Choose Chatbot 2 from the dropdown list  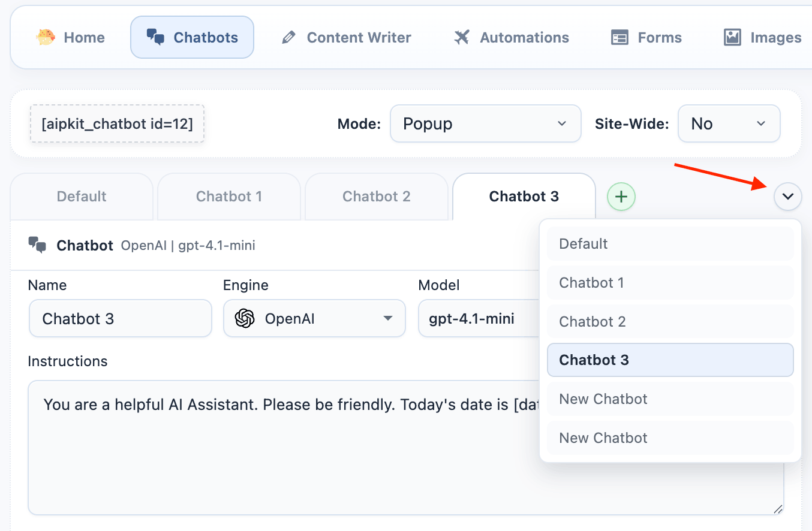pos(670,322)
